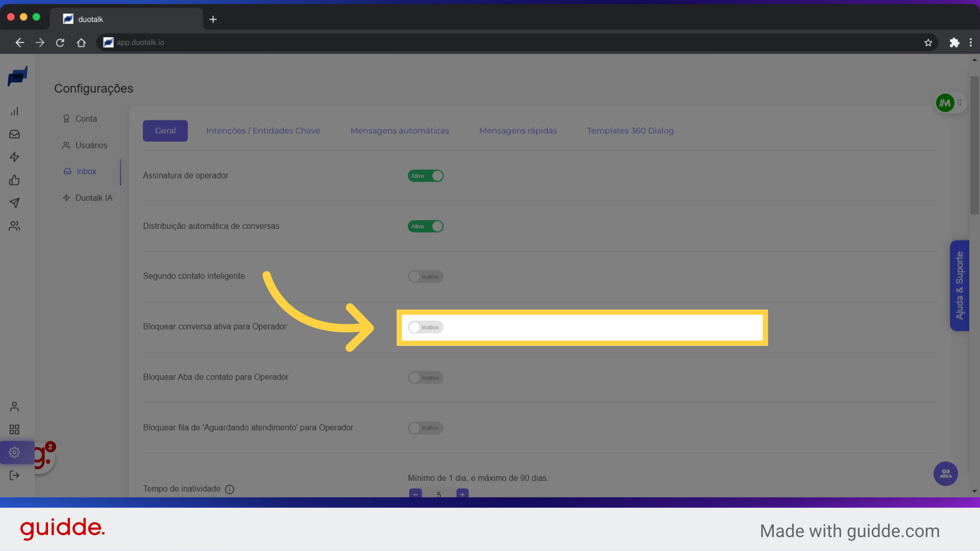Open the inbox tray icon in left rail
The height and width of the screenshot is (551, 980).
(x=14, y=134)
